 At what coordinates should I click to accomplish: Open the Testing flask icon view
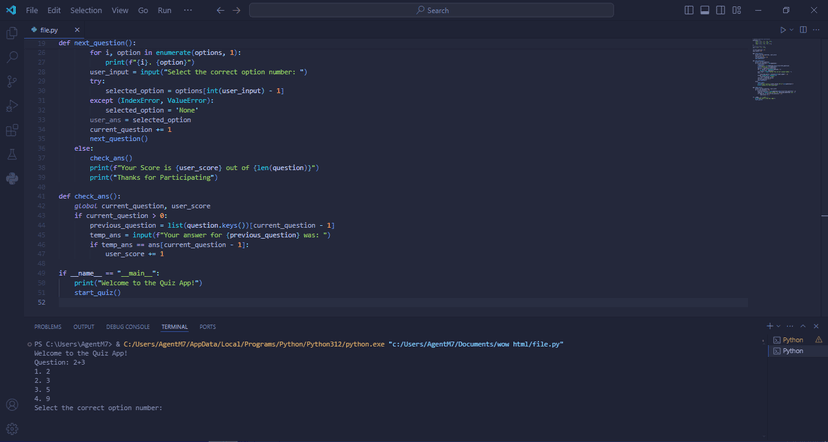click(x=12, y=154)
